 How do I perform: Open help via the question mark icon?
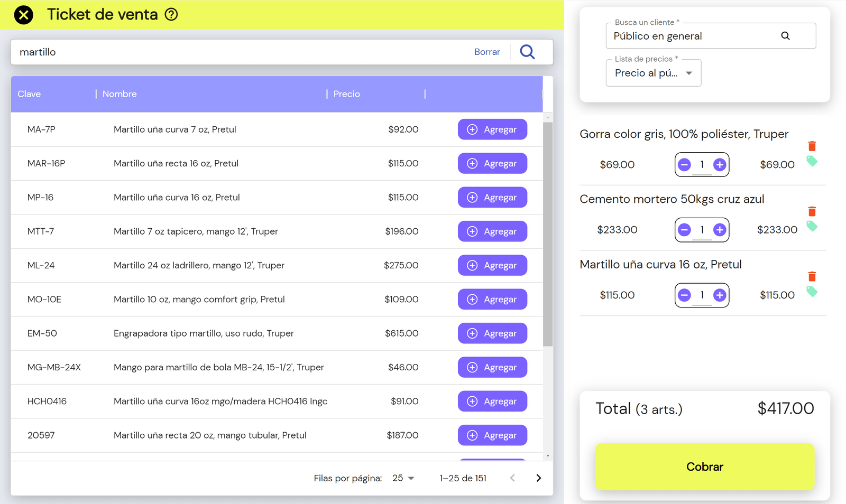point(171,14)
